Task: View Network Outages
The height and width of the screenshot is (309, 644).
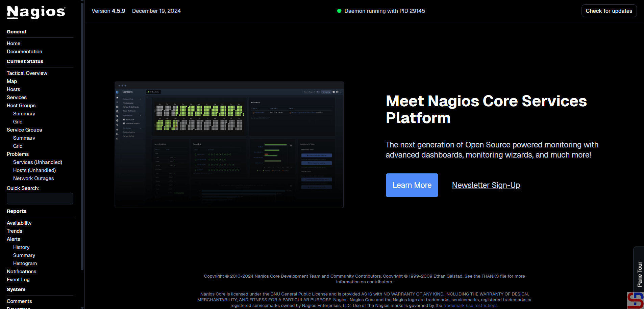Action: click(x=33, y=178)
